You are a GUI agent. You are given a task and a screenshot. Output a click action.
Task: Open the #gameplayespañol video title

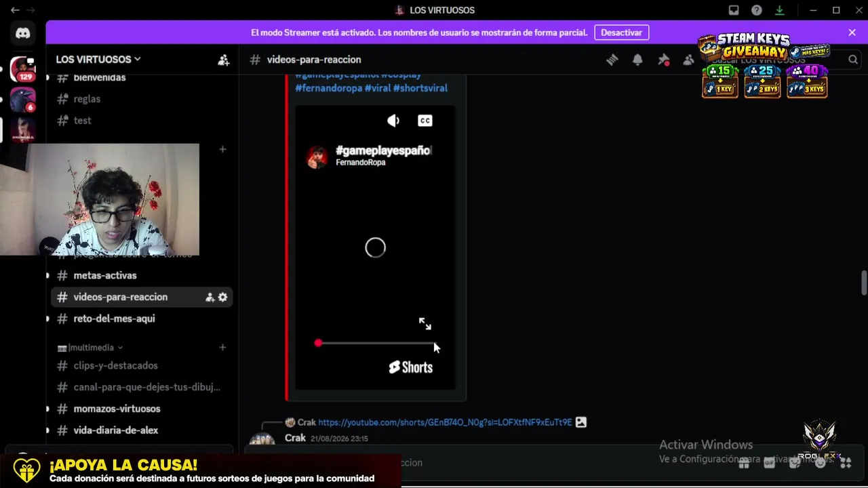384,150
